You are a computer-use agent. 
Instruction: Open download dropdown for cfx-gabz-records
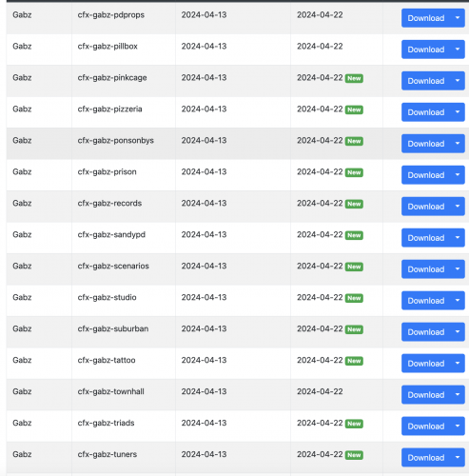tap(458, 207)
